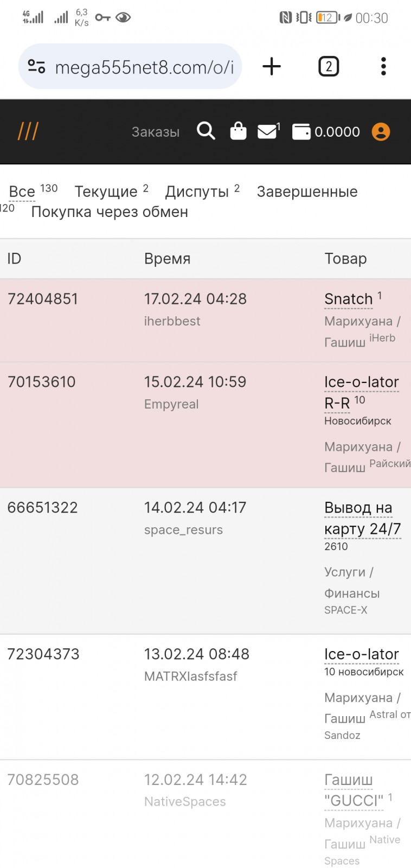Open the orange user profile icon
The image size is (411, 868).
(381, 131)
